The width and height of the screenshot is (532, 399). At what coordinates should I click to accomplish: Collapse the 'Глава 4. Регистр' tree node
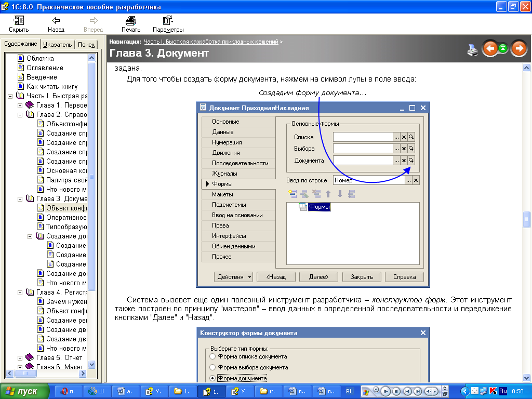(20, 292)
